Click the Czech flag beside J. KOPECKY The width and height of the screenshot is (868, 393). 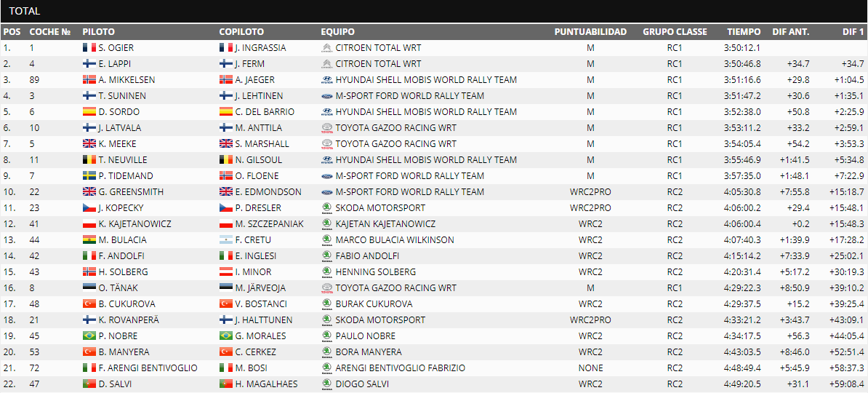pos(89,208)
